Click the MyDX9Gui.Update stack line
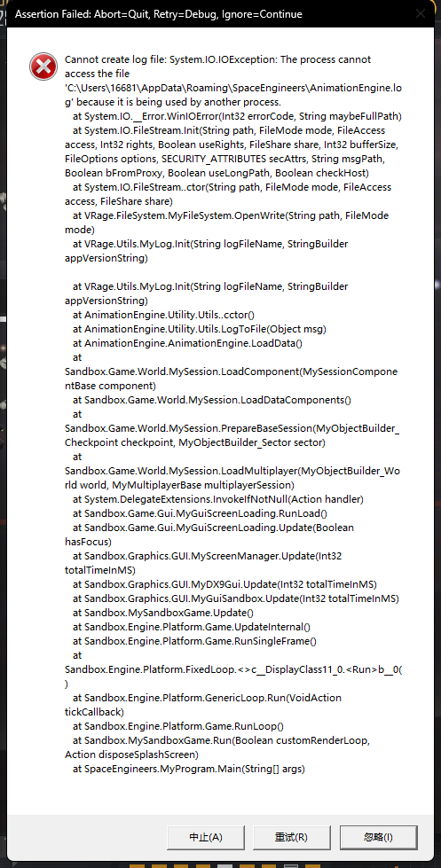The width and height of the screenshot is (441, 868). (224, 584)
